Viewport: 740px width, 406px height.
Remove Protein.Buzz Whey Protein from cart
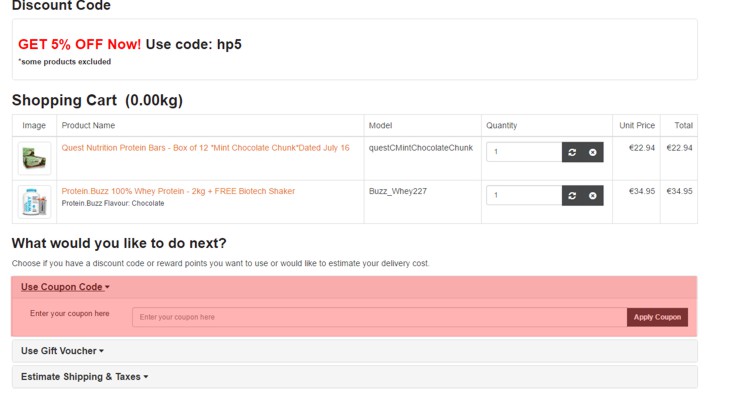click(593, 195)
